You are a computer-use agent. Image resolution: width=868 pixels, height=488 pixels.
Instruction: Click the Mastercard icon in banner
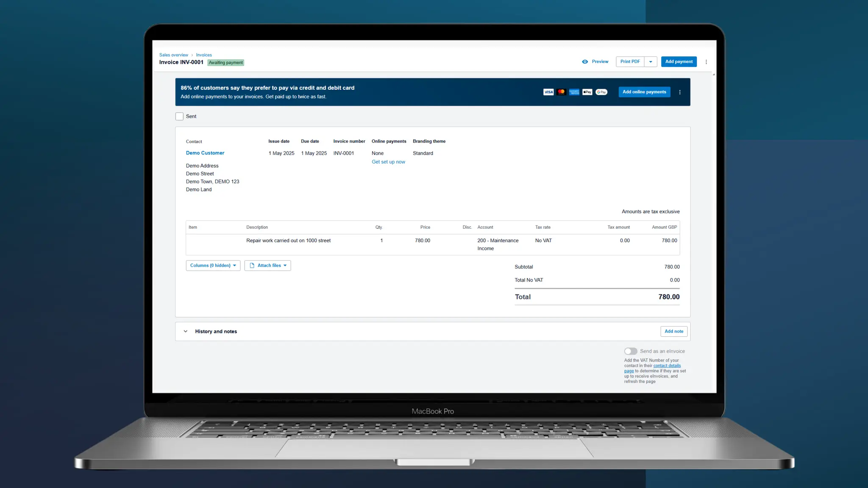pos(561,92)
